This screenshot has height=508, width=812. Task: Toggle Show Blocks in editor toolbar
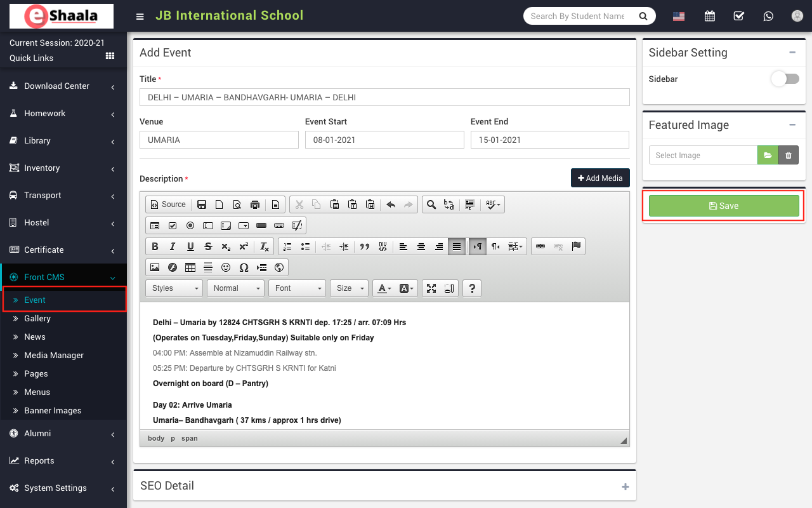[449, 288]
